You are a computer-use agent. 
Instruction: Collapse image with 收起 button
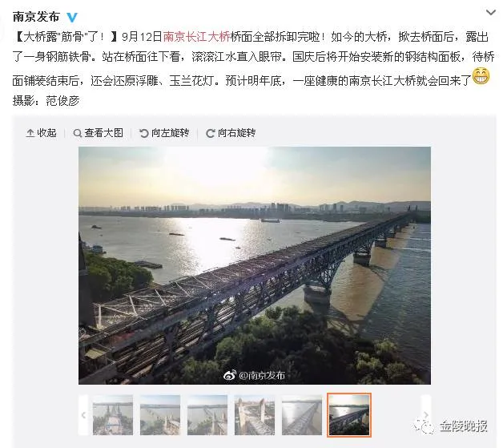(41, 133)
